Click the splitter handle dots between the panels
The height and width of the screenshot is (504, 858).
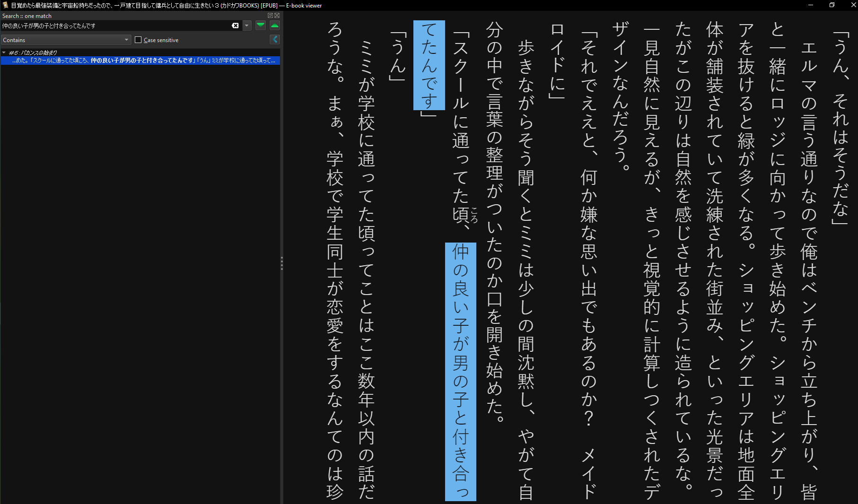(x=282, y=263)
